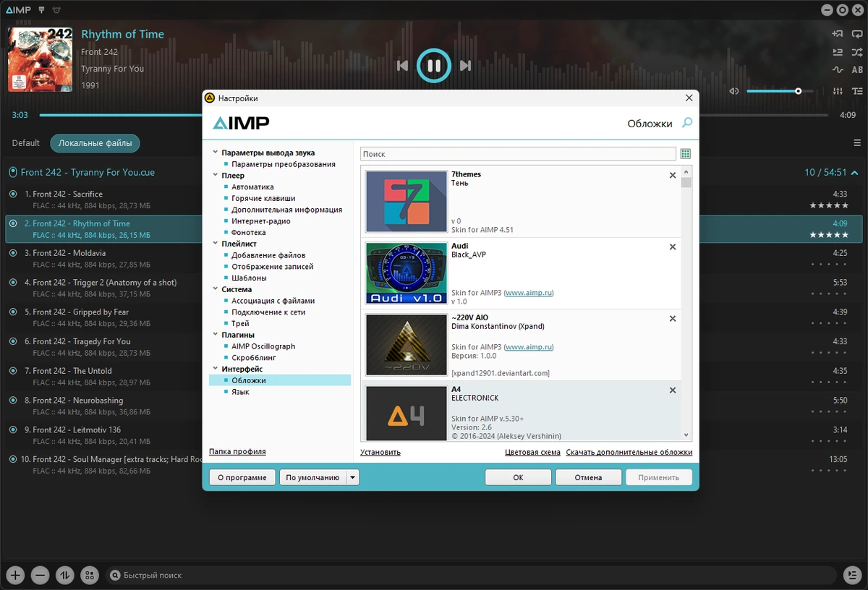Select the Audi v1.0 skin thumbnail
868x590 pixels.
point(406,273)
